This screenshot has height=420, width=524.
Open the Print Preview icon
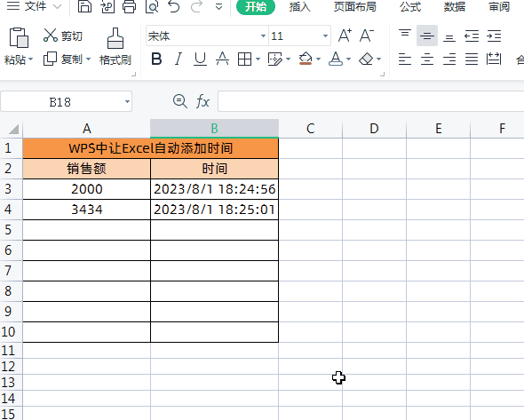click(x=152, y=6)
